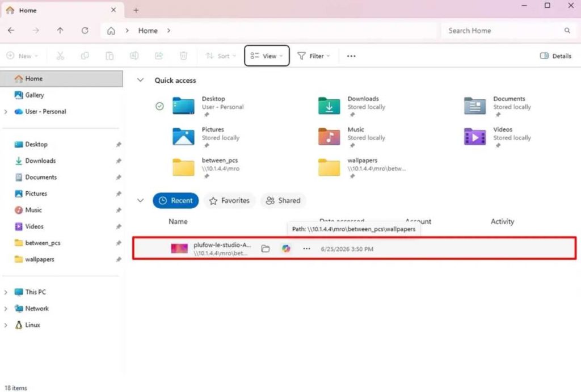
Task: Refresh the current folder view
Action: tap(85, 31)
